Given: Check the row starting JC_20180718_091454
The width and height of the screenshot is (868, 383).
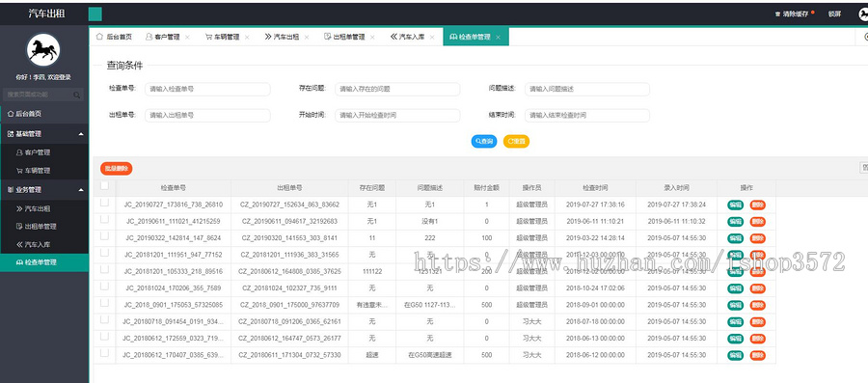Looking at the screenshot, I should coord(104,319).
